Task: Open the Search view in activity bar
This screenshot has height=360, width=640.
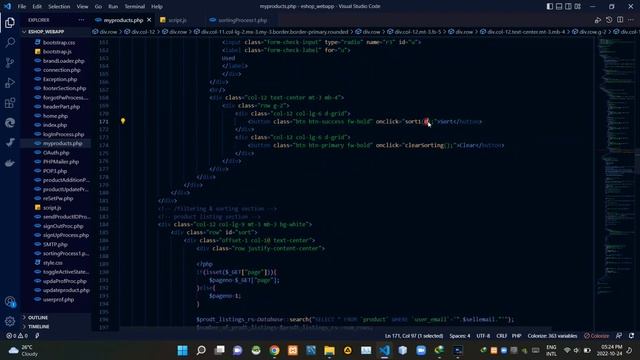Action: [x=10, y=42]
